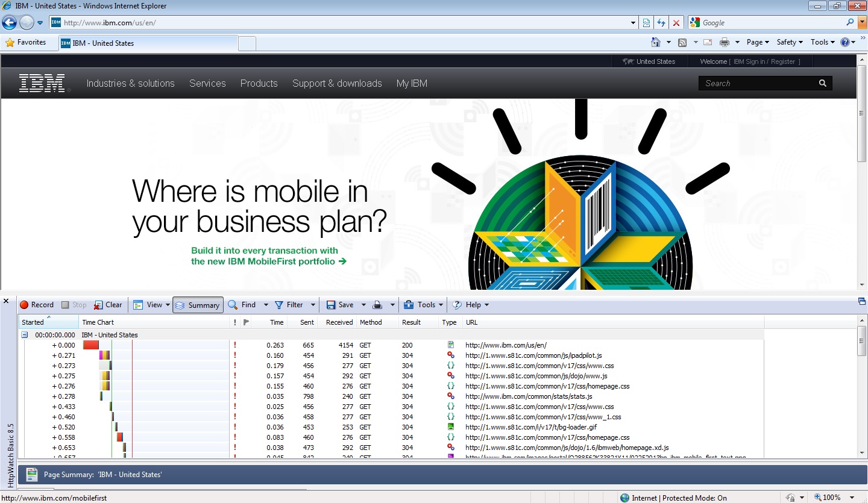Click the address bar URL field
The height and width of the screenshot is (503, 868).
click(x=344, y=23)
